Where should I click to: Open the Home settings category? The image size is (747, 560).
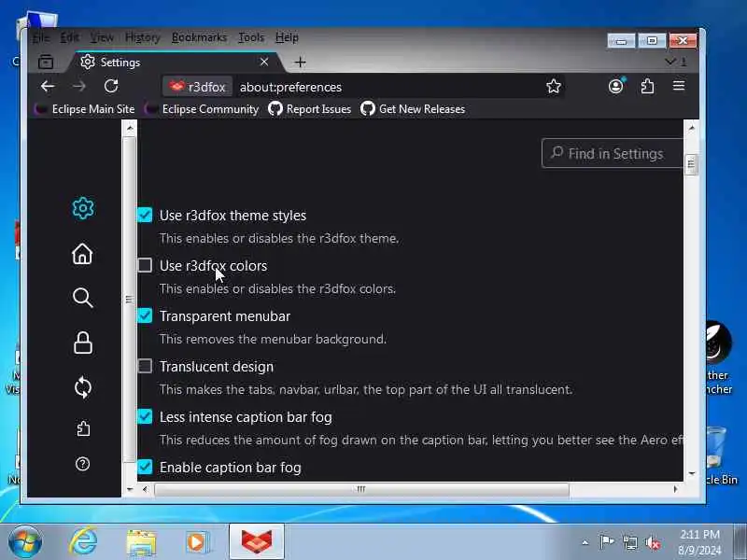[82, 254]
